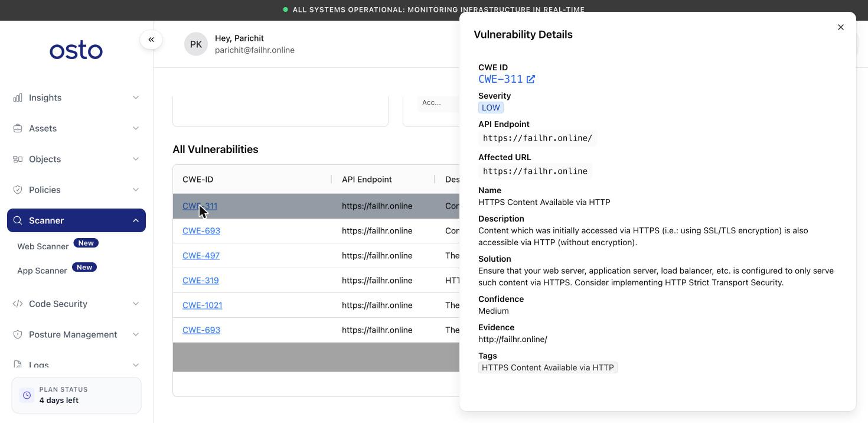Viewport: 868px width, 423px height.
Task: Click HTTPS Content Available via HTTP tag
Action: [x=548, y=367]
